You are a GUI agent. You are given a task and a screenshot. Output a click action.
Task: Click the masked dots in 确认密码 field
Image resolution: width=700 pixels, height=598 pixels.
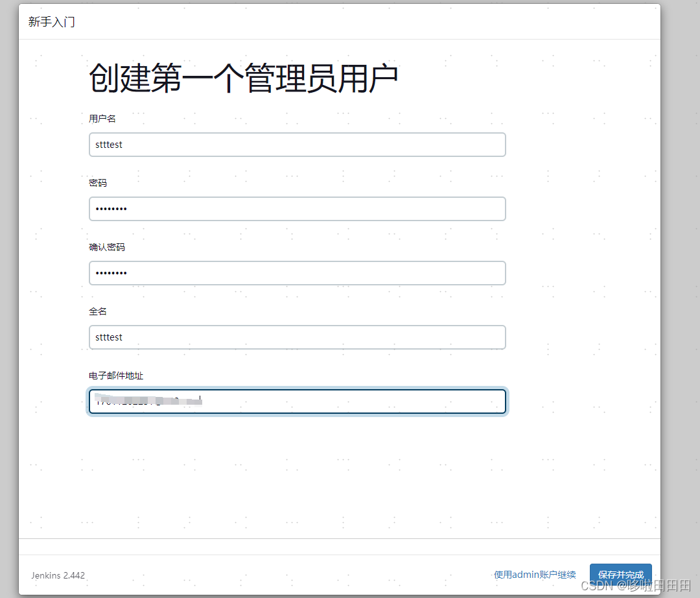[x=111, y=273]
